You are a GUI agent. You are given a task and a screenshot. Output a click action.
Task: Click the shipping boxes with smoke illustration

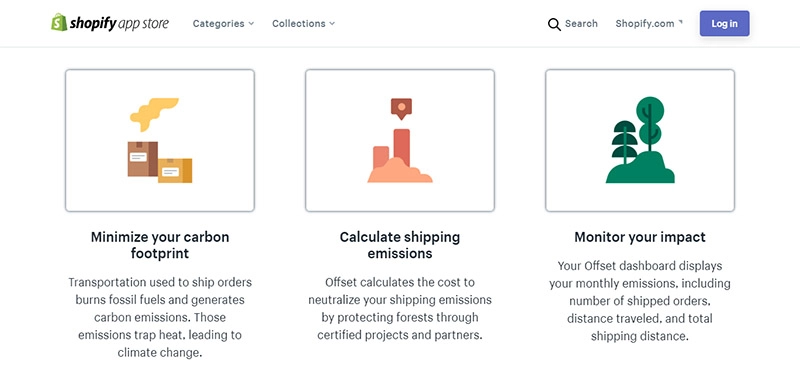click(x=160, y=140)
